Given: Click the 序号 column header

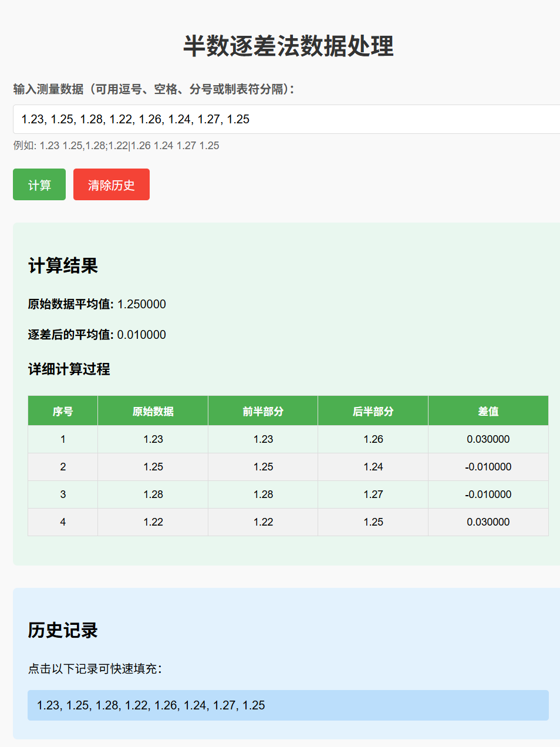Looking at the screenshot, I should point(62,410).
